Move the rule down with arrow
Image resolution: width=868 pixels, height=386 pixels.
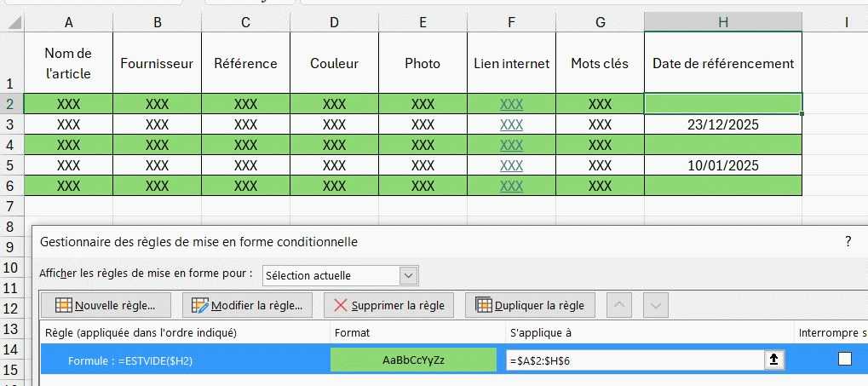coord(654,305)
